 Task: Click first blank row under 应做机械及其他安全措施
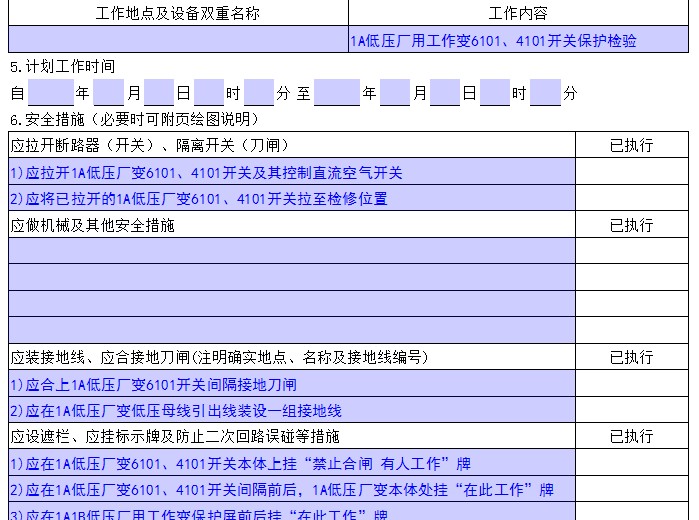pos(291,250)
